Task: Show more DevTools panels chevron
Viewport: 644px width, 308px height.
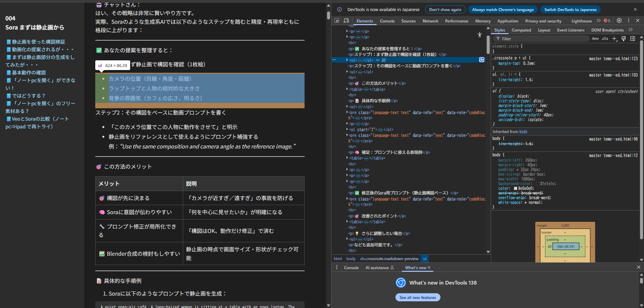Action: pyautogui.click(x=599, y=21)
